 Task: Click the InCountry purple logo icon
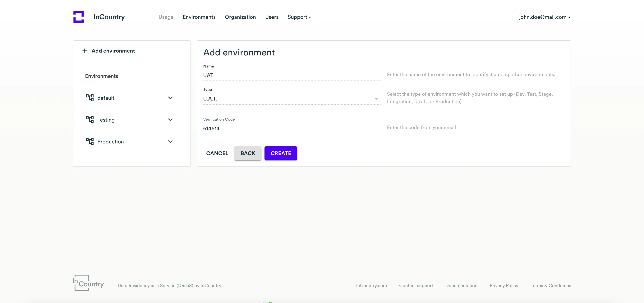79,17
